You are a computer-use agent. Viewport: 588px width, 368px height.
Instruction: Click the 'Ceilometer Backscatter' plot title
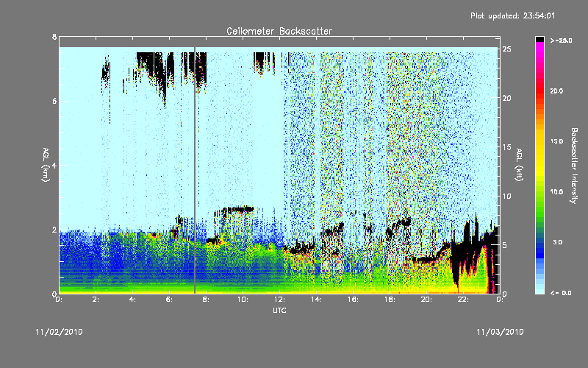pos(279,31)
